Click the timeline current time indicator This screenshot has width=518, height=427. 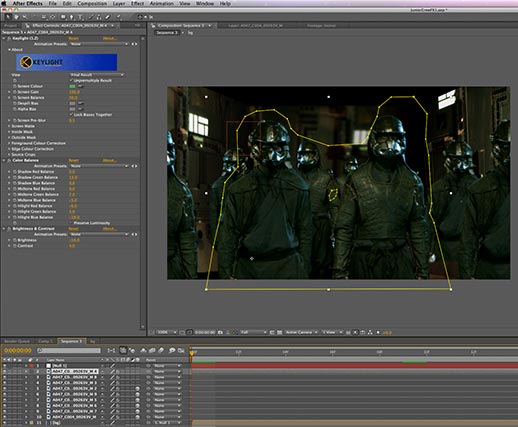(x=192, y=354)
